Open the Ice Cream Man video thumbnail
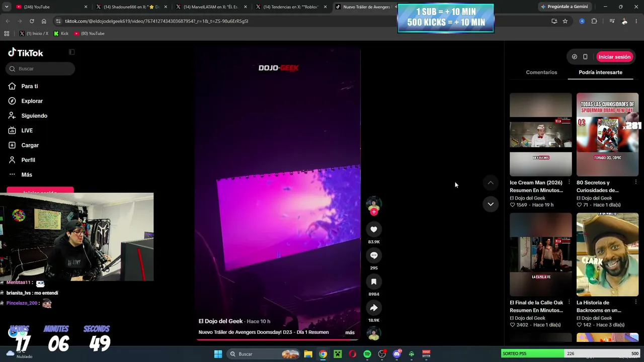 (541, 134)
